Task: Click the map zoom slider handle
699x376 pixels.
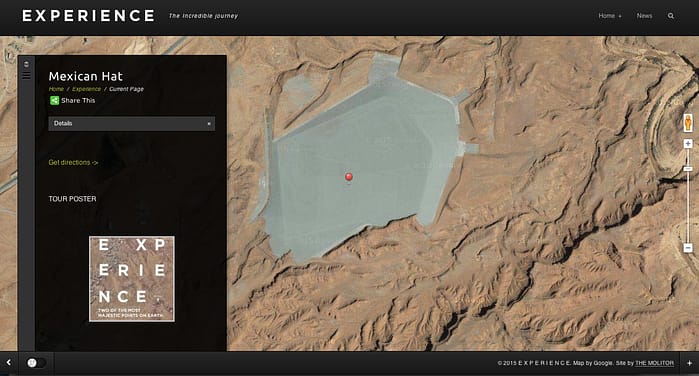Action: pyautogui.click(x=688, y=169)
